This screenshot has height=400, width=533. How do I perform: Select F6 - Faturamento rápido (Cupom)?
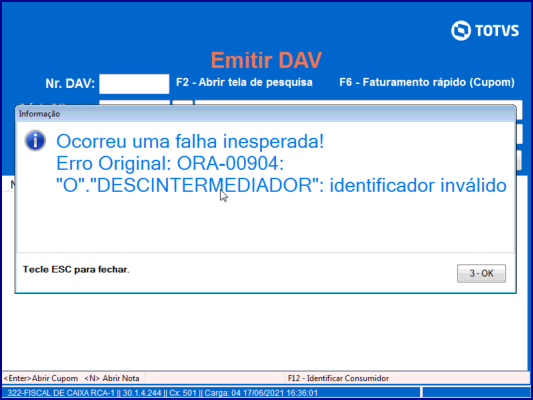pyautogui.click(x=427, y=82)
